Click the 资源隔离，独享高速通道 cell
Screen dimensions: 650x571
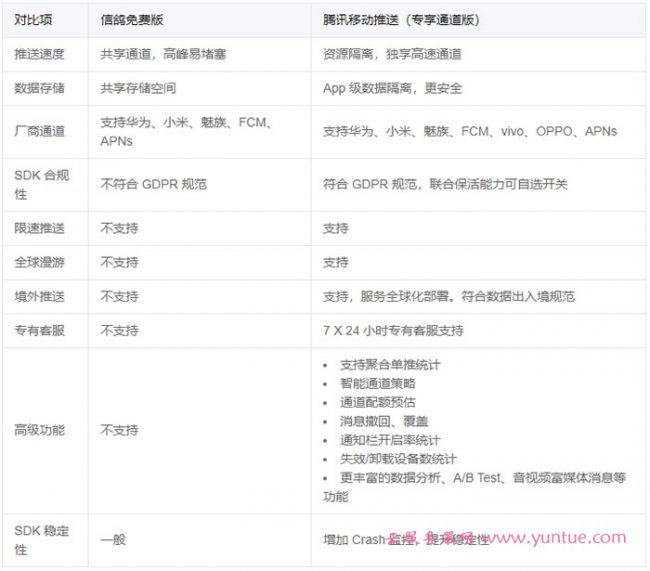[392, 54]
